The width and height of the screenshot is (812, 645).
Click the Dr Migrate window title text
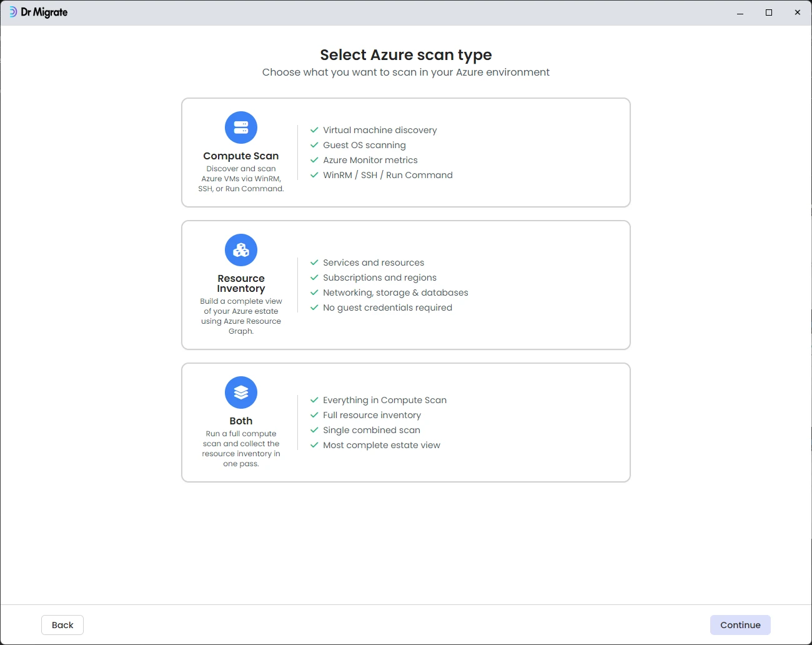tap(44, 12)
